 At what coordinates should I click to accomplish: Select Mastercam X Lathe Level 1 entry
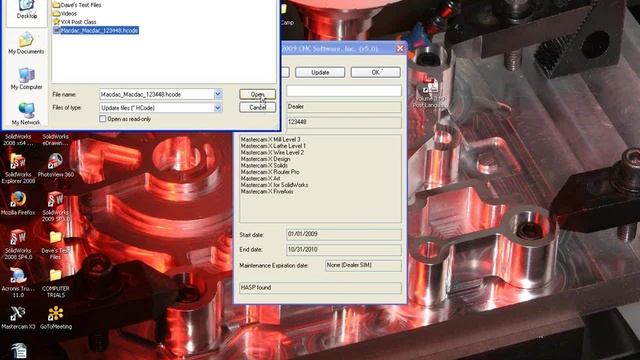coord(273,146)
